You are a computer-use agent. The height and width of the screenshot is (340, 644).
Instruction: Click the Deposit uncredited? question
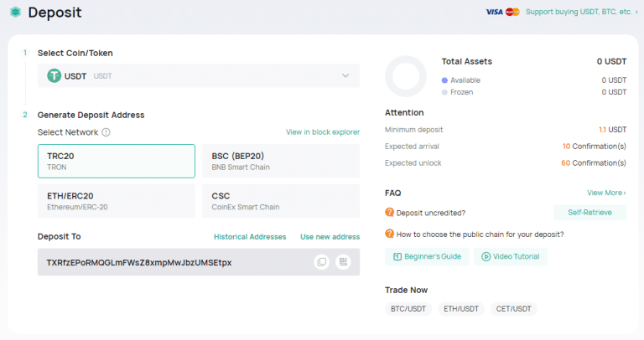coord(431,213)
